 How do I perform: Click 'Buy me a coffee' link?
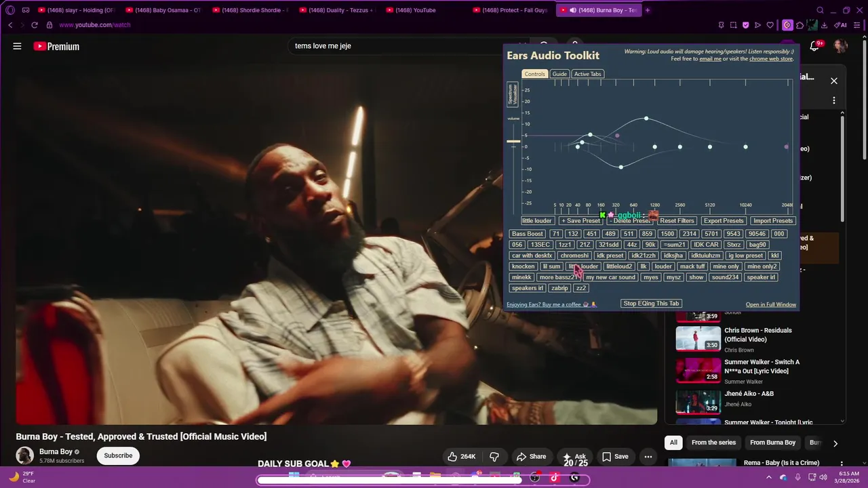tap(551, 305)
